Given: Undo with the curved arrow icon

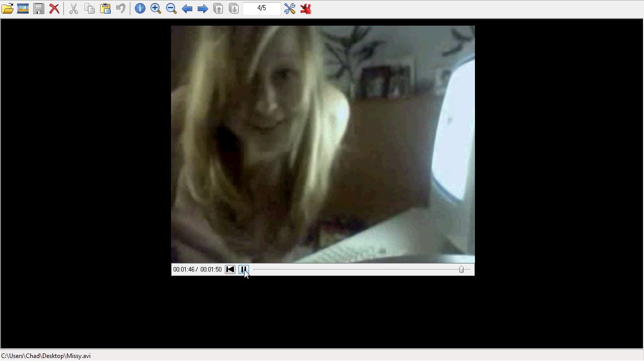Looking at the screenshot, I should click(x=121, y=9).
